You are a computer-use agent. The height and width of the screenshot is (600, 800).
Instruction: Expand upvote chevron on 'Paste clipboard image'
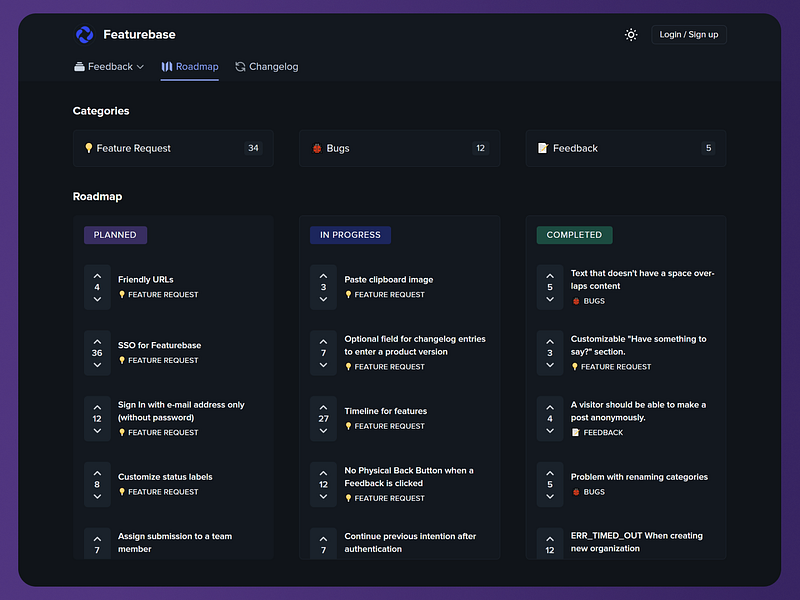click(322, 274)
